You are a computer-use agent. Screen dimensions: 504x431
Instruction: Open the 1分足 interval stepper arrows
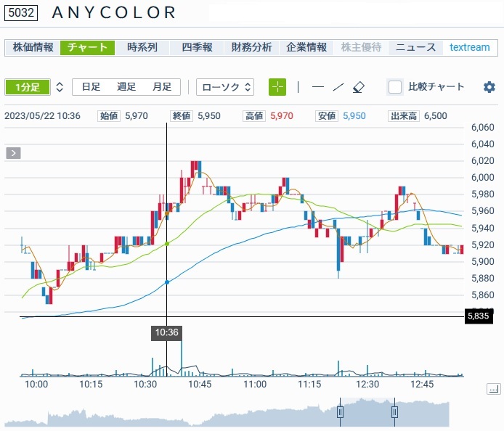point(60,87)
